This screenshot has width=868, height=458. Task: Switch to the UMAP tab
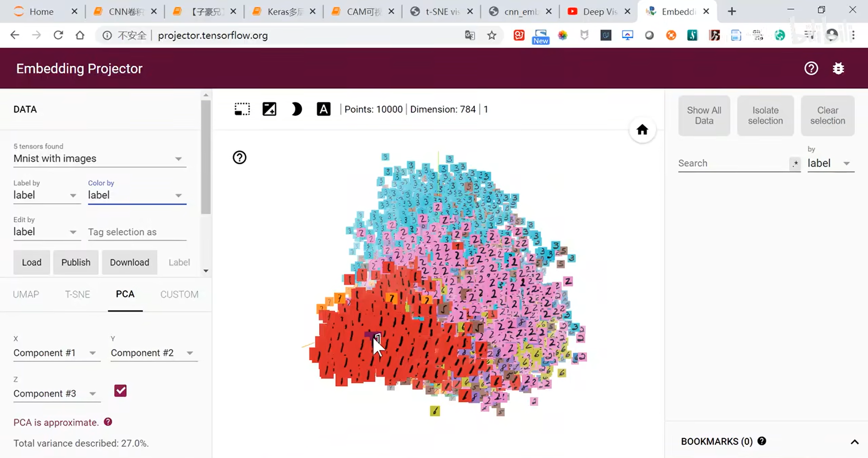26,294
